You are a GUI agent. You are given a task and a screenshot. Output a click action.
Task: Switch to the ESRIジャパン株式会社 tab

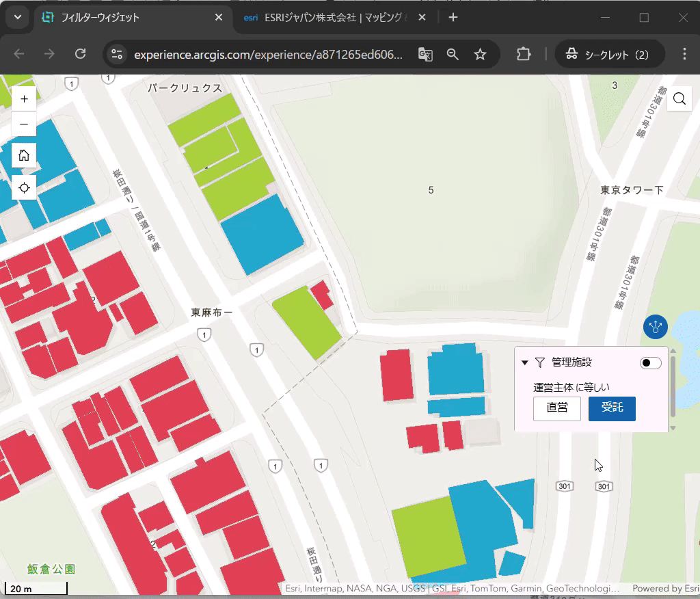[328, 18]
